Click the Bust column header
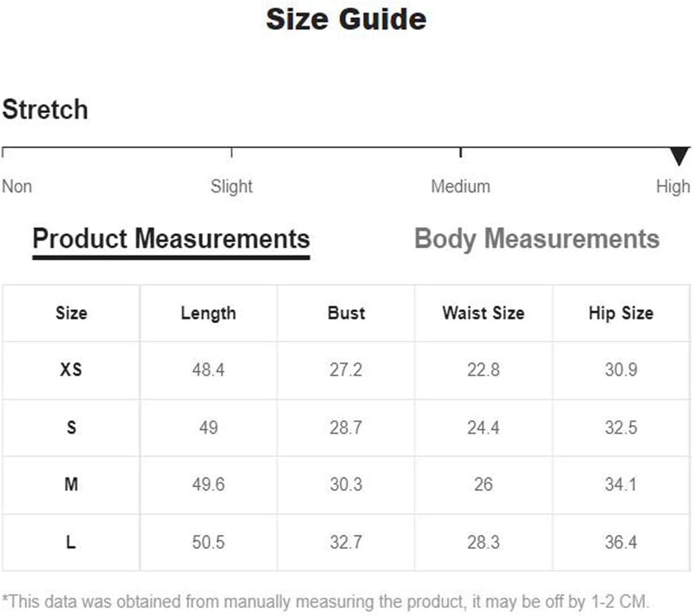 click(x=346, y=313)
